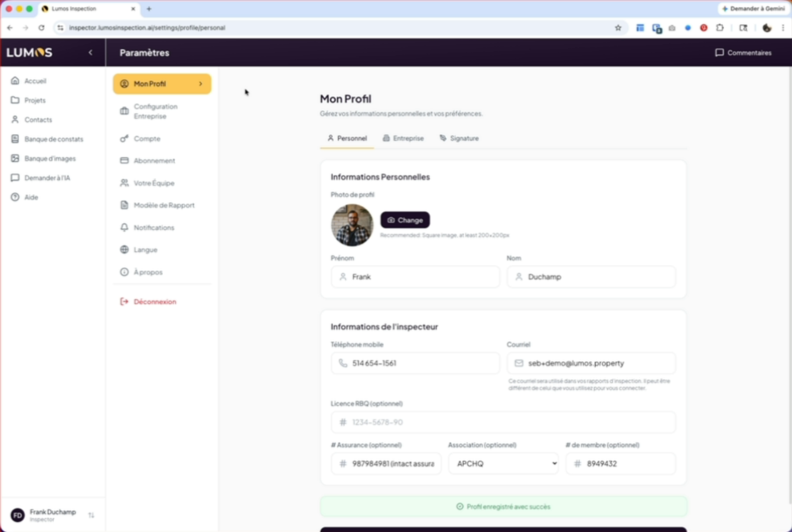Click the Courriel email field
Image resolution: width=792 pixels, height=532 pixels.
pyautogui.click(x=591, y=363)
